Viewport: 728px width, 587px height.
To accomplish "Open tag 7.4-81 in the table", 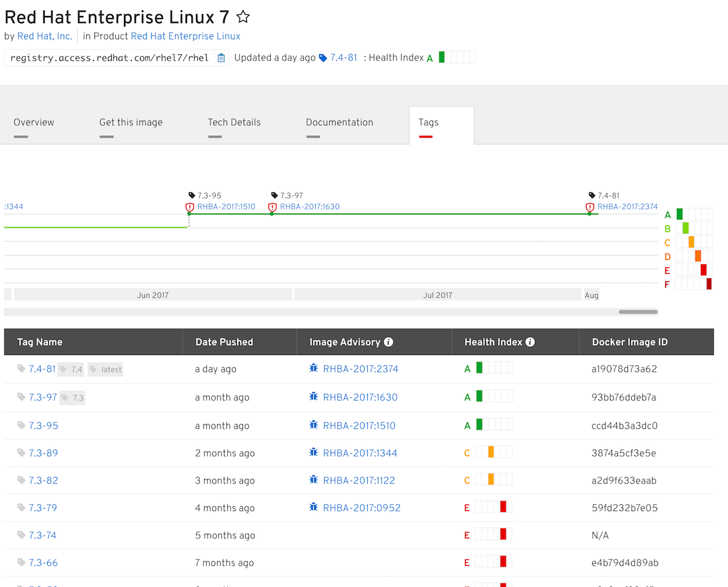I will pos(42,369).
